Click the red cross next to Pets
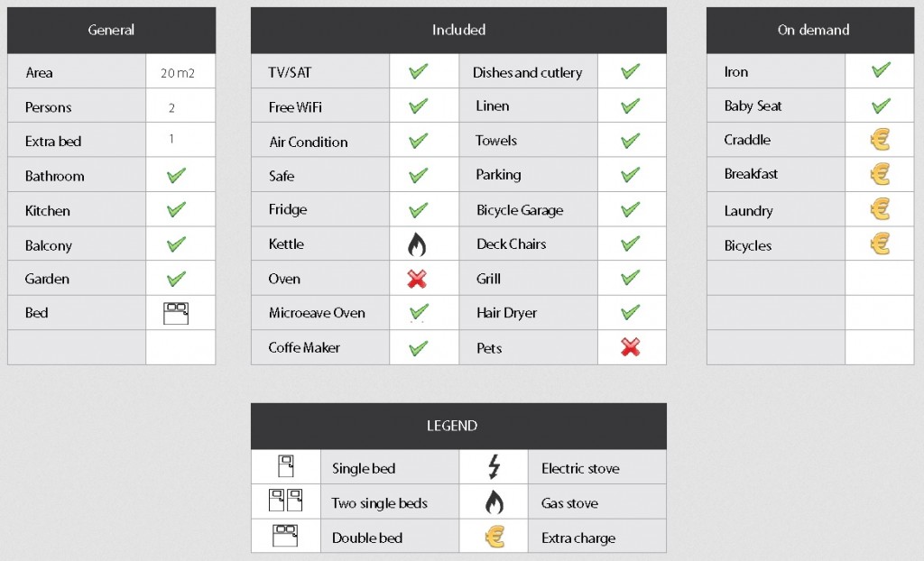 point(630,347)
